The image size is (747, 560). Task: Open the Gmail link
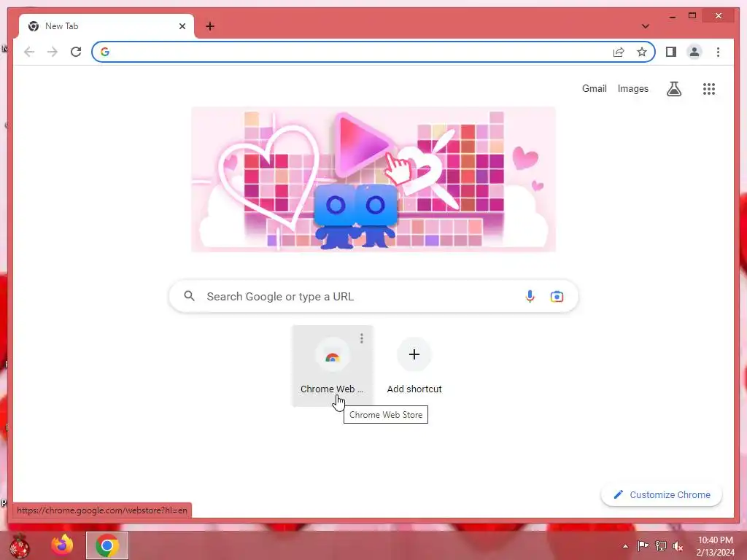594,88
